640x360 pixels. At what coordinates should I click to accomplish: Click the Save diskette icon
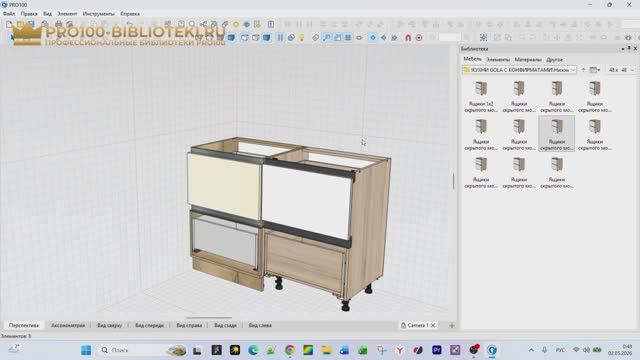tap(31, 24)
